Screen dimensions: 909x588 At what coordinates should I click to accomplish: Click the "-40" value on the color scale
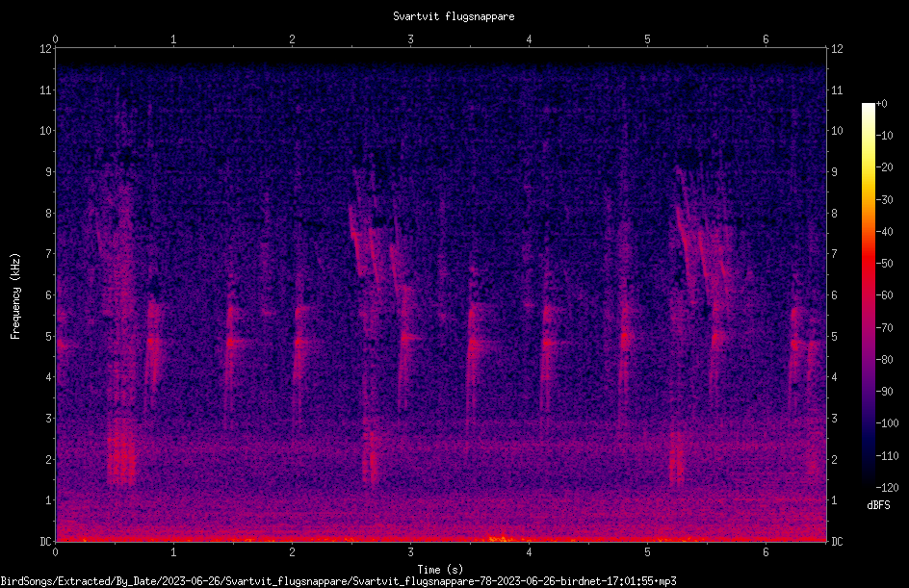tap(885, 232)
